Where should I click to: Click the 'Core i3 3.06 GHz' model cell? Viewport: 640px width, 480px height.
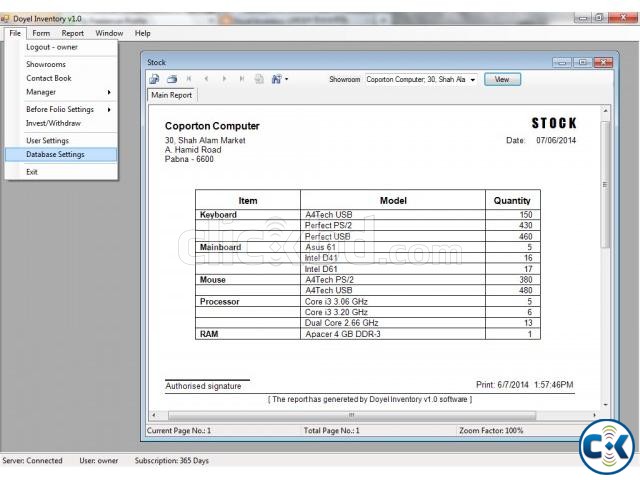(393, 302)
